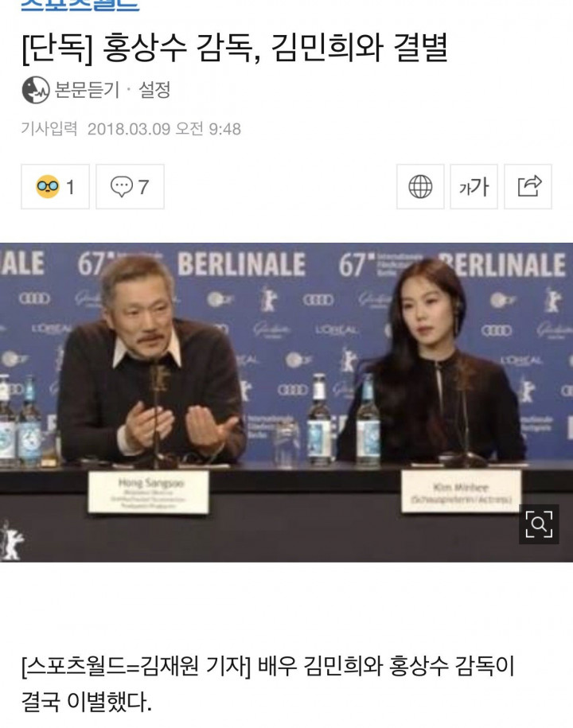This screenshot has height=728, width=573.
Task: Open font size 가가 button
Action: click(474, 187)
